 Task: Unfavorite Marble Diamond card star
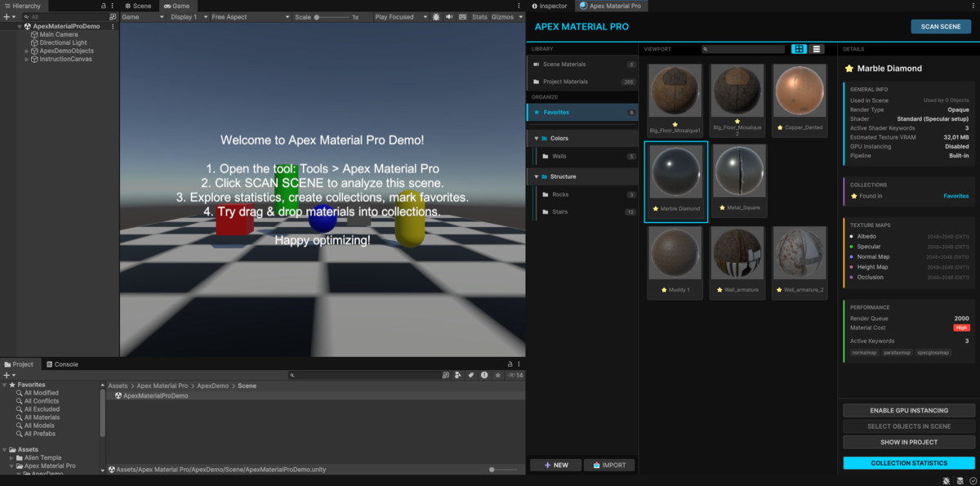(654, 208)
